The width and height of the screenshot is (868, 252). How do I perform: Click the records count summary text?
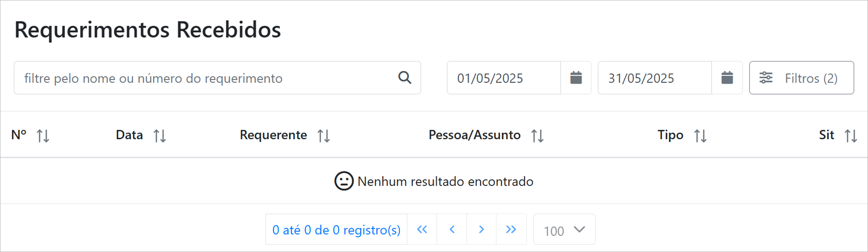[336, 229]
